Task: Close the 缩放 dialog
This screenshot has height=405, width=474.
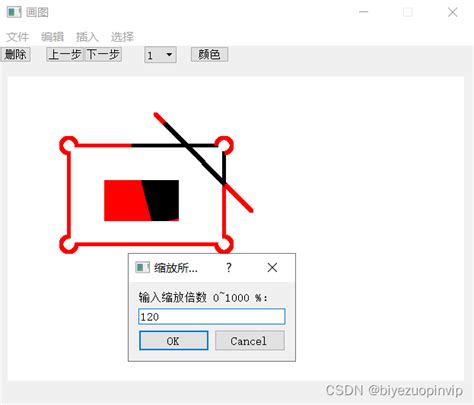Action: tap(272, 267)
